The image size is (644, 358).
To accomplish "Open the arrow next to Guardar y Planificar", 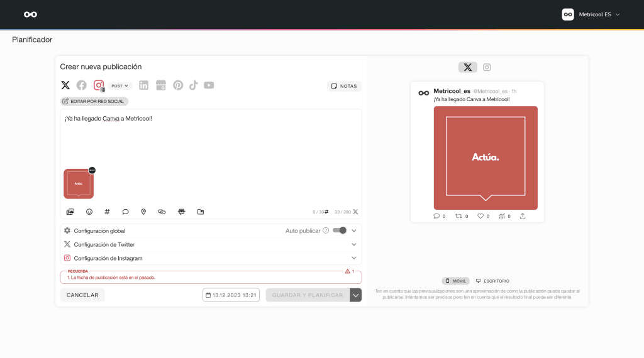I will coord(356,295).
